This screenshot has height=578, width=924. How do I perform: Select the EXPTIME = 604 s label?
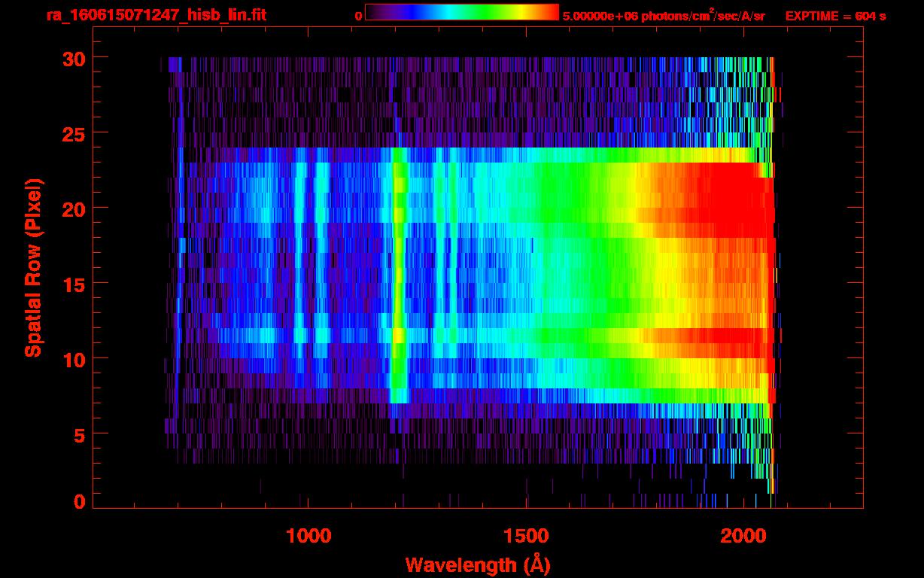pos(835,16)
